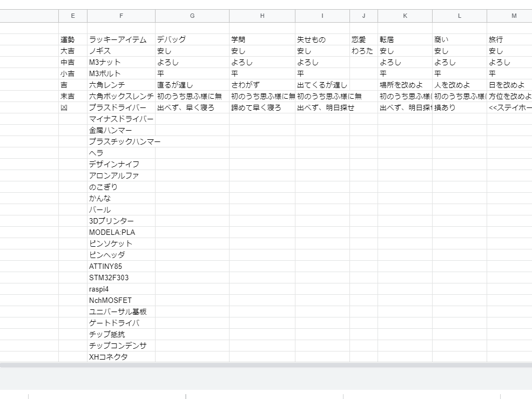This screenshot has width=532, height=399.
Task: Click the NchMOSFET cell
Action: point(121,300)
